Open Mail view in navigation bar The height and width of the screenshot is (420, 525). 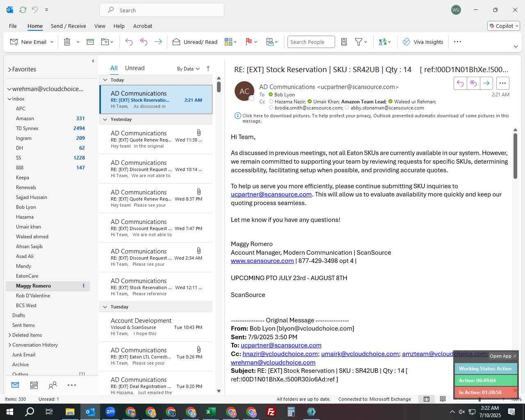(15, 385)
